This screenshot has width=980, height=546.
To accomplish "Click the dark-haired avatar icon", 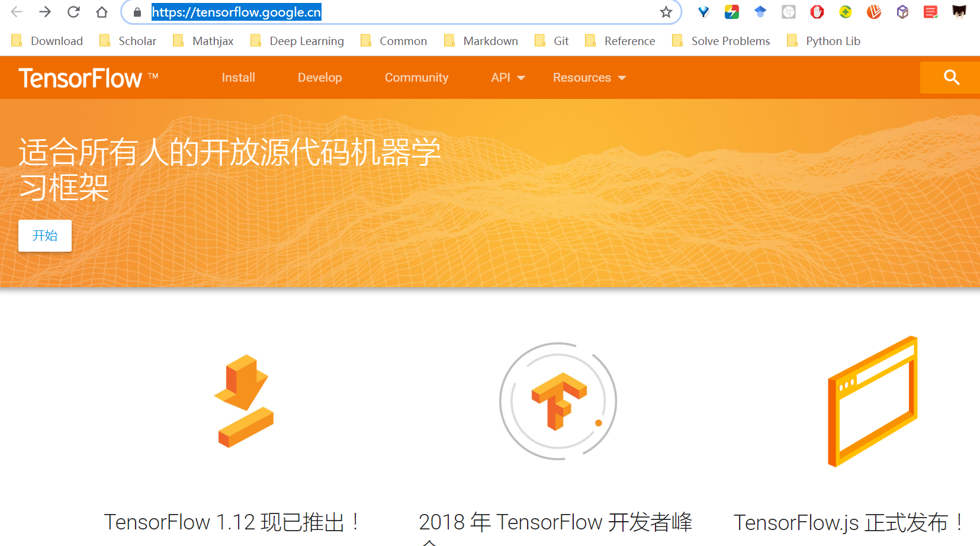I will [959, 12].
